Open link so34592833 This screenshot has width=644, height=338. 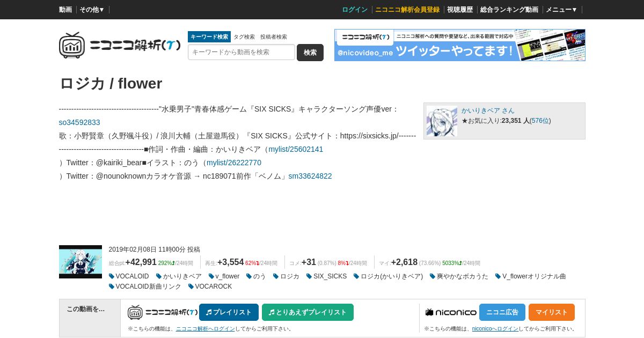(x=79, y=122)
